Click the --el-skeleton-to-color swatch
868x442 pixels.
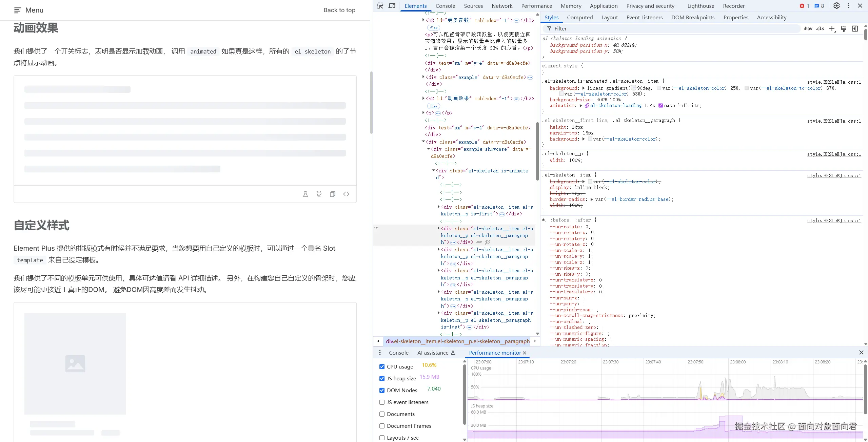[747, 88]
